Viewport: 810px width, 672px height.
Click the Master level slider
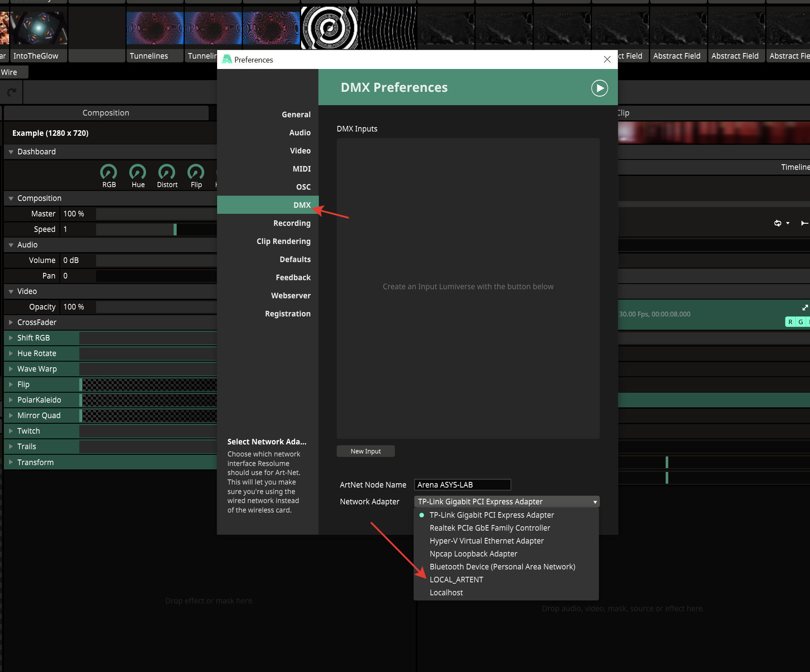click(x=156, y=214)
